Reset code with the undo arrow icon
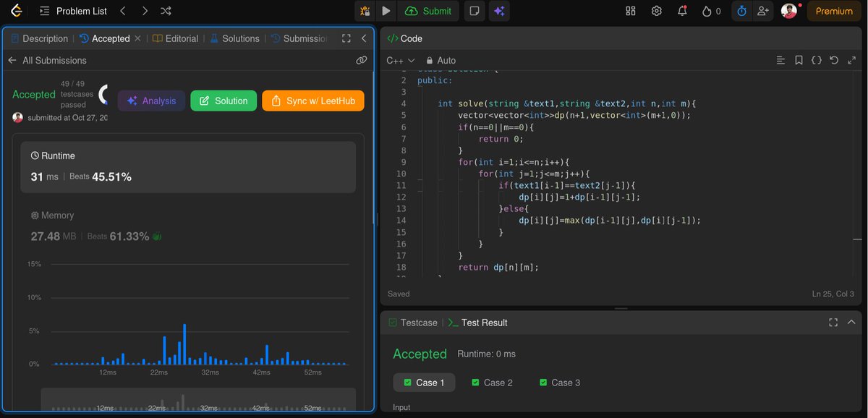This screenshot has height=418, width=868. click(834, 61)
